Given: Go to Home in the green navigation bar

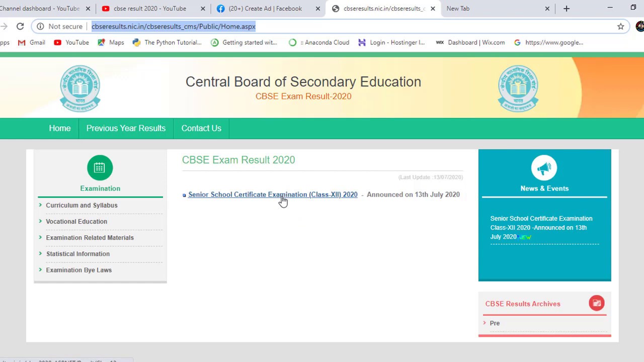Looking at the screenshot, I should tap(60, 128).
